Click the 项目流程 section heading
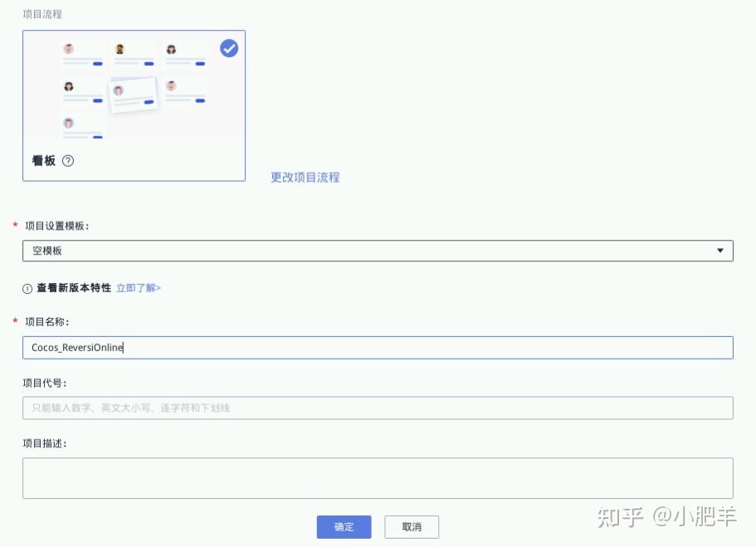Screen dimensions: 756x547 point(40,14)
